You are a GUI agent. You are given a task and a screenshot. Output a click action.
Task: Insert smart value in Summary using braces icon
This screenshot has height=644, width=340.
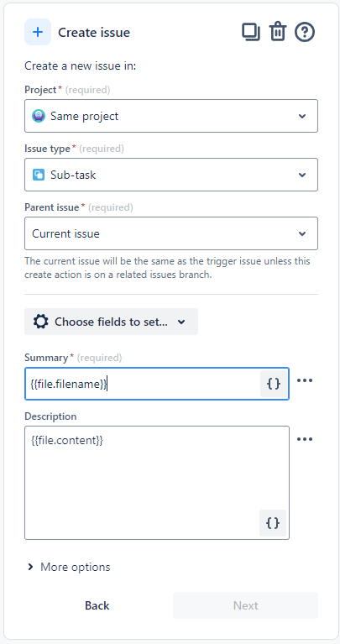[x=274, y=384]
